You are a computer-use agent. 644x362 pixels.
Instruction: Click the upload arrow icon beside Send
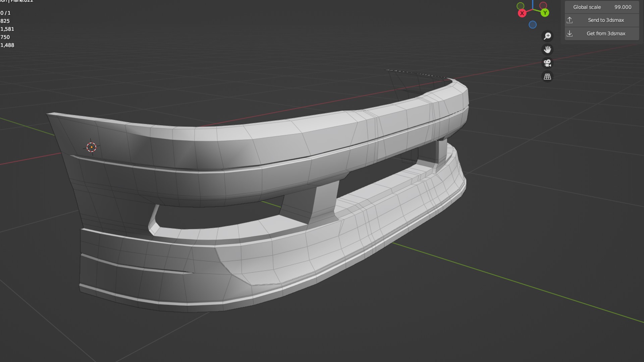click(x=570, y=20)
